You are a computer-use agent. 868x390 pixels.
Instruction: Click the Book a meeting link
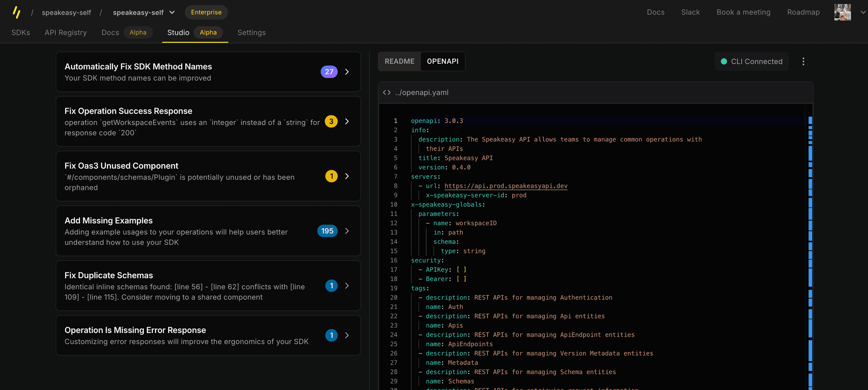tap(743, 12)
